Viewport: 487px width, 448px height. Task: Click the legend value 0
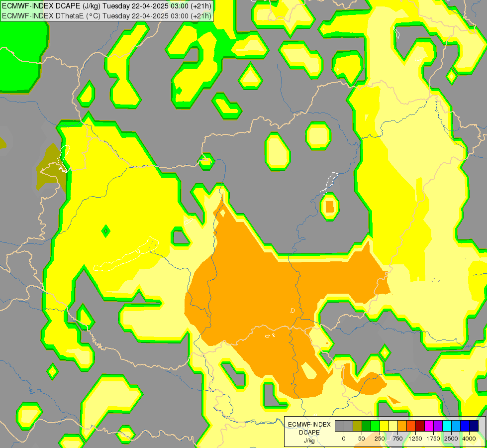pos(344,439)
